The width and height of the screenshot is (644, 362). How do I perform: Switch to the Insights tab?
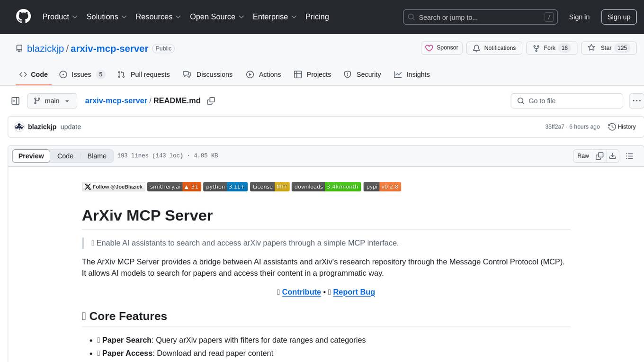tap(412, 74)
